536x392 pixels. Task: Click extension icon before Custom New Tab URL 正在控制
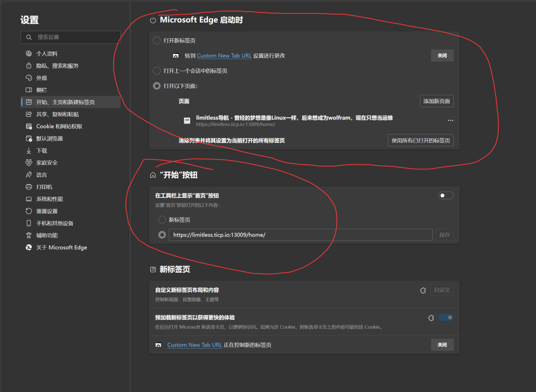[x=158, y=345]
